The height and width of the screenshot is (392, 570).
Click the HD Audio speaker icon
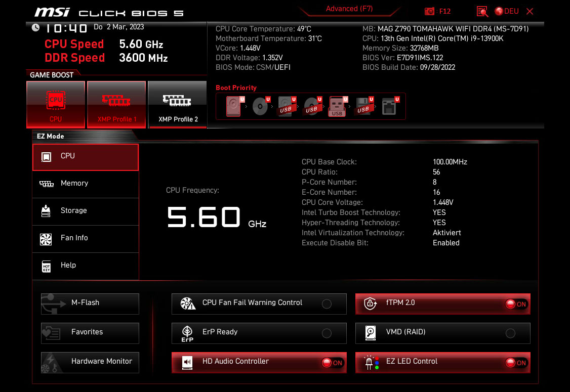point(187,363)
